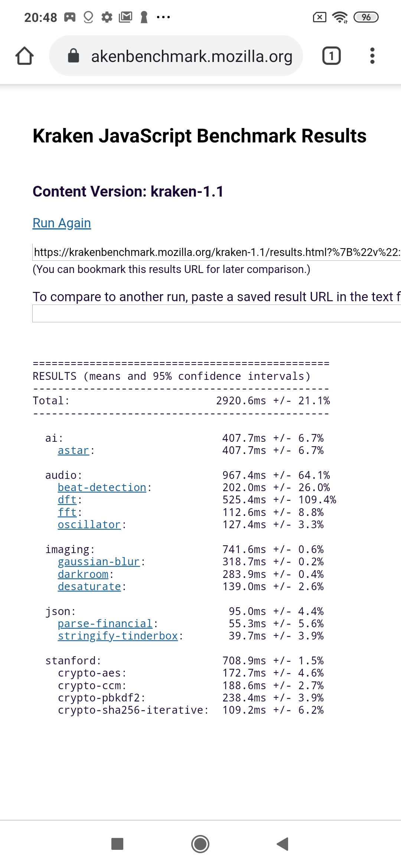Open the browser three-dot menu
The height and width of the screenshot is (868, 401).
(x=372, y=56)
